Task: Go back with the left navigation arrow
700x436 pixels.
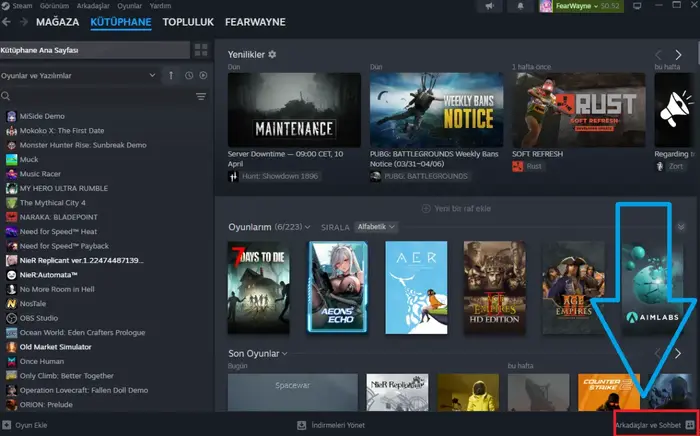Action: (6, 22)
